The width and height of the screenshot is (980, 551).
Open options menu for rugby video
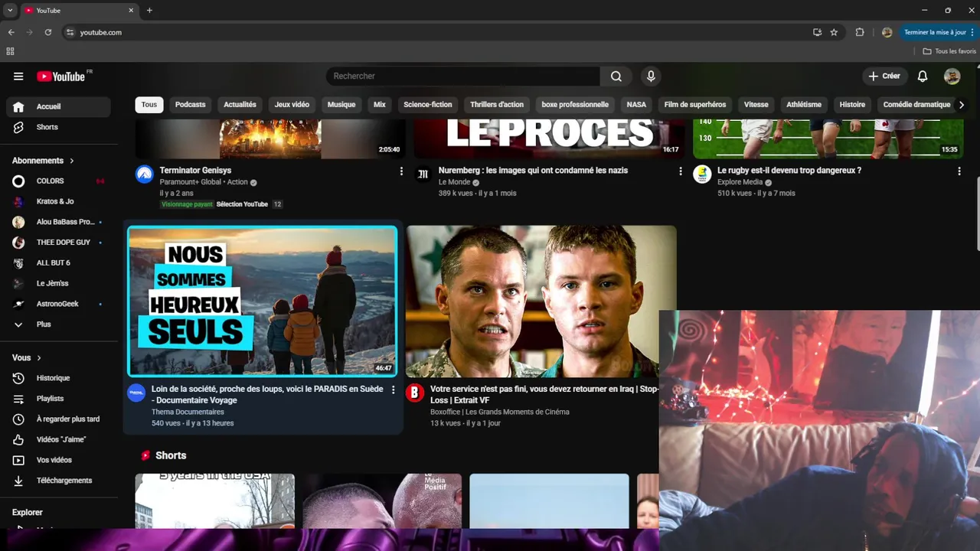click(959, 171)
